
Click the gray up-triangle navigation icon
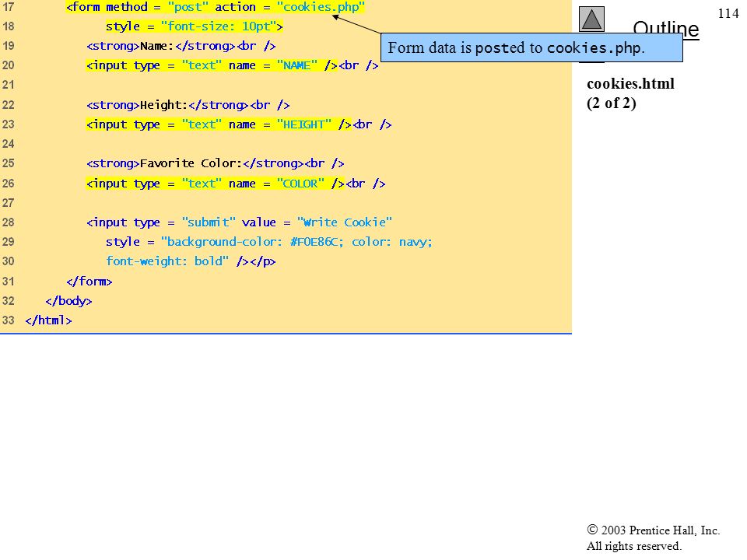(x=591, y=19)
